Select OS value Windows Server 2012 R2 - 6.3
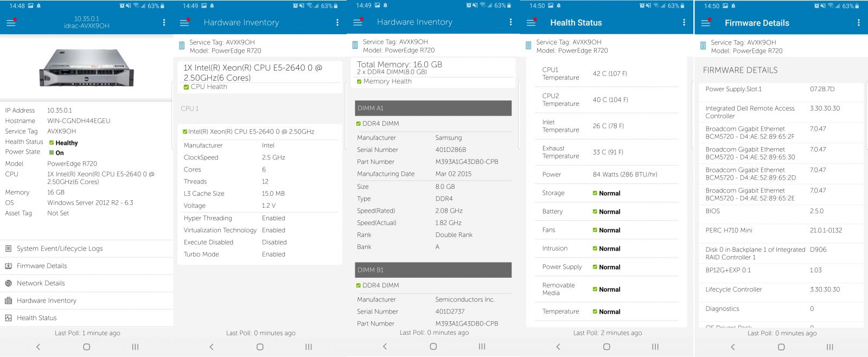This screenshot has height=357, width=868. click(x=90, y=203)
